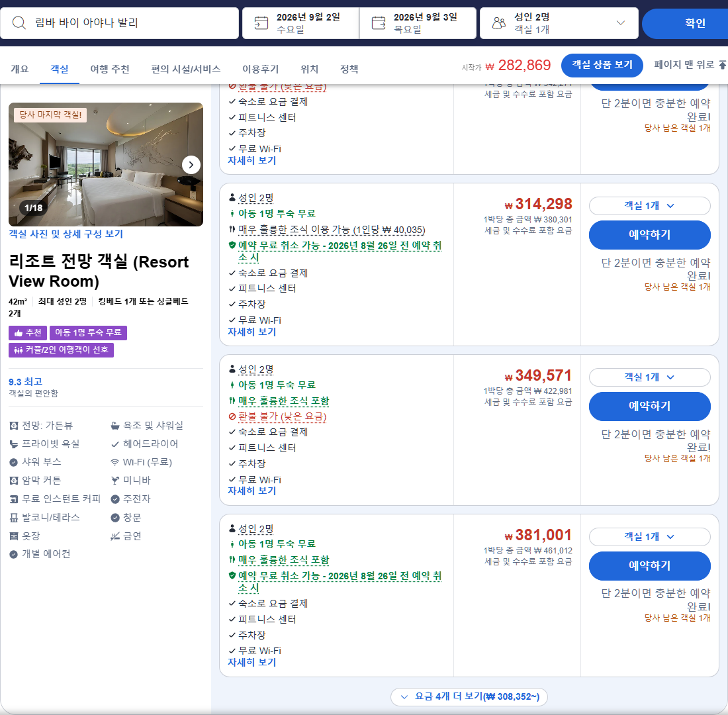Click the 확인 search button

pos(685,23)
